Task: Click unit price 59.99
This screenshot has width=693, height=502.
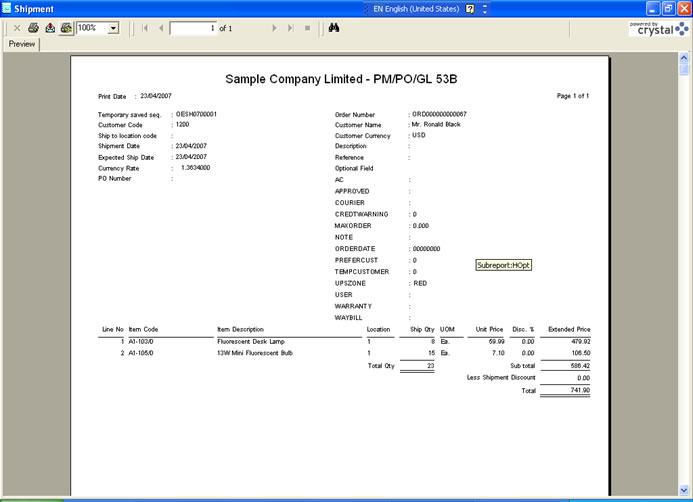Action: (496, 342)
